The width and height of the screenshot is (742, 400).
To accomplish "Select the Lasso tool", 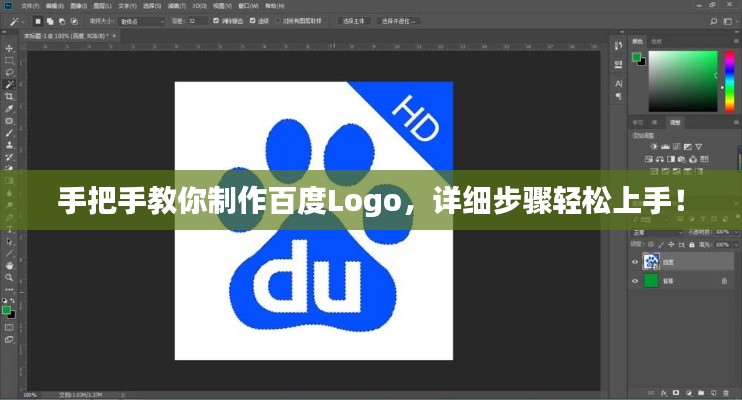I will pyautogui.click(x=9, y=72).
